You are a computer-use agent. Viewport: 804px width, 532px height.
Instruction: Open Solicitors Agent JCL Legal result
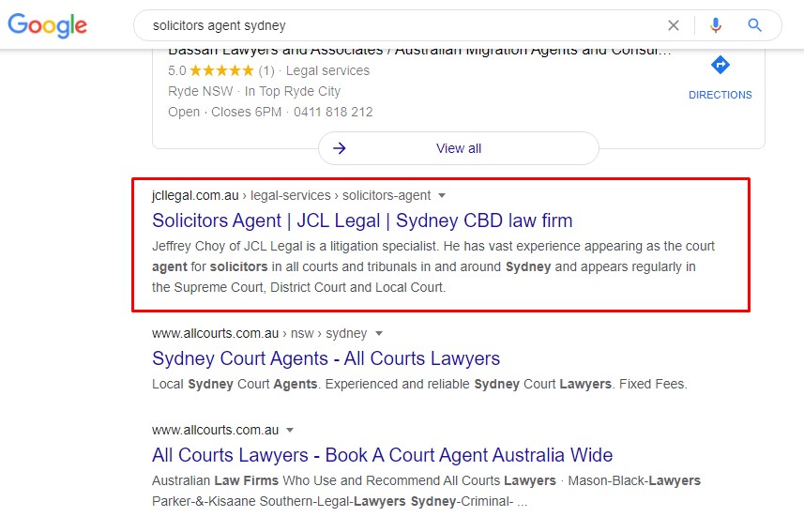(x=362, y=221)
